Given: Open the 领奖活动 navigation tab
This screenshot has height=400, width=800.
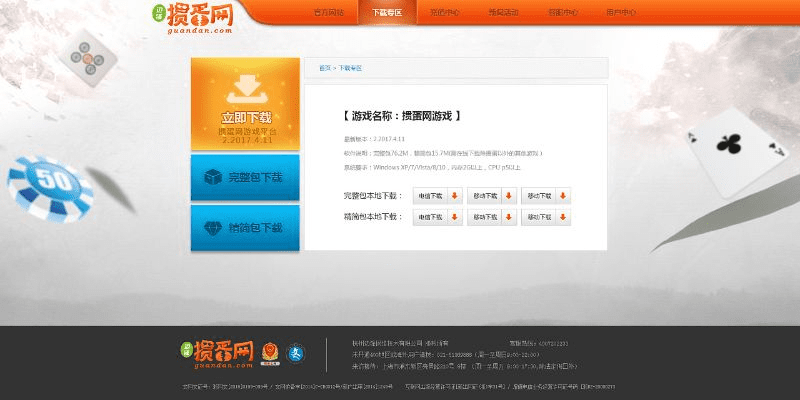Looking at the screenshot, I should coord(504,12).
